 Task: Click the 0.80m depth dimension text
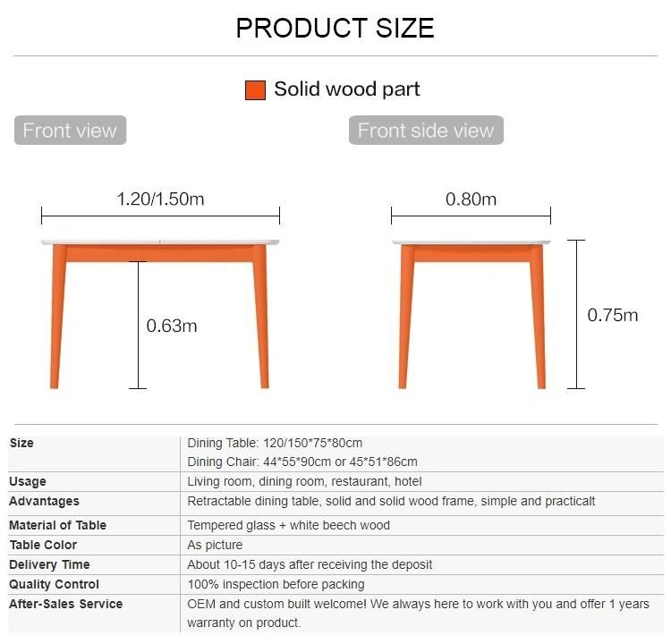coord(471,199)
